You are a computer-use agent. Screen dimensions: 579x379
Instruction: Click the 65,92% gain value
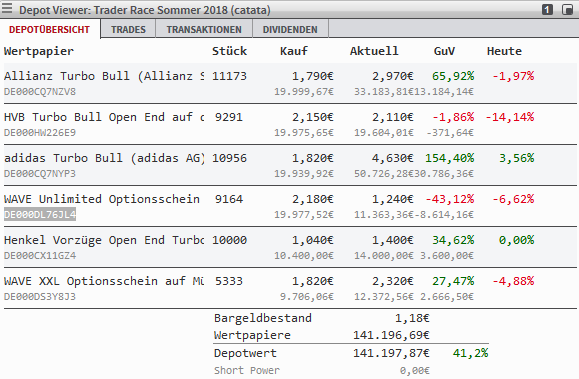coord(453,76)
